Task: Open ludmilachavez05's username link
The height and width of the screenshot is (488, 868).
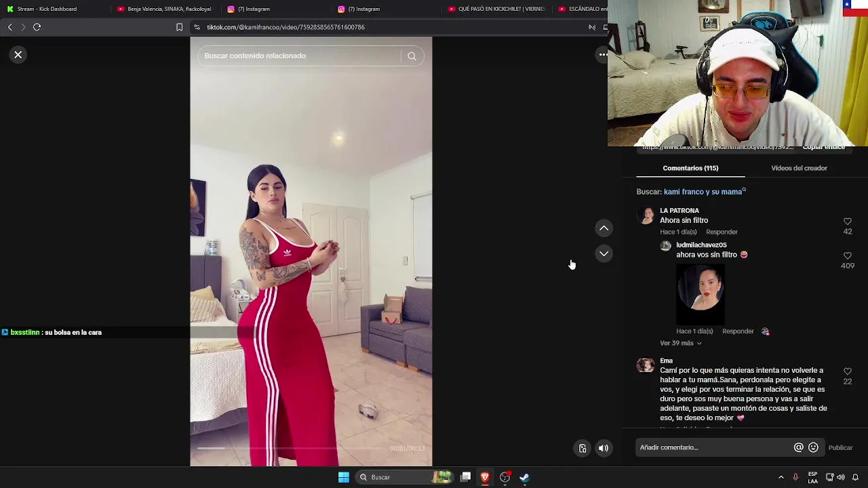Action: [701, 245]
